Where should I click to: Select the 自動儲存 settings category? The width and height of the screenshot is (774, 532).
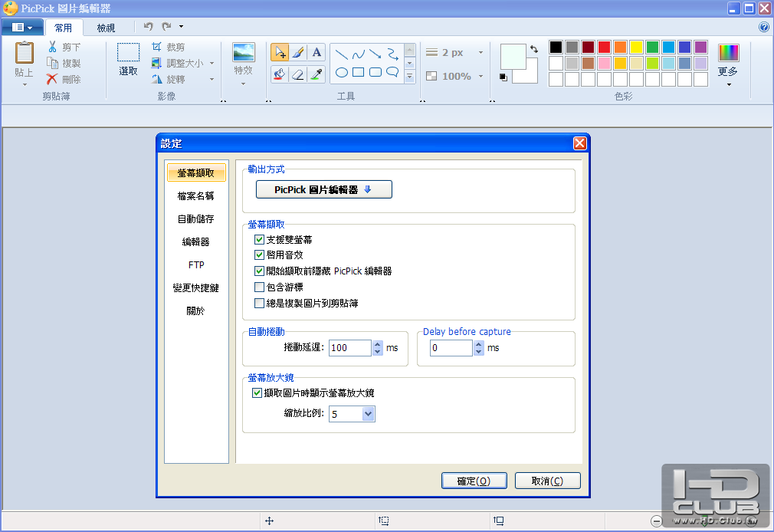click(x=196, y=218)
